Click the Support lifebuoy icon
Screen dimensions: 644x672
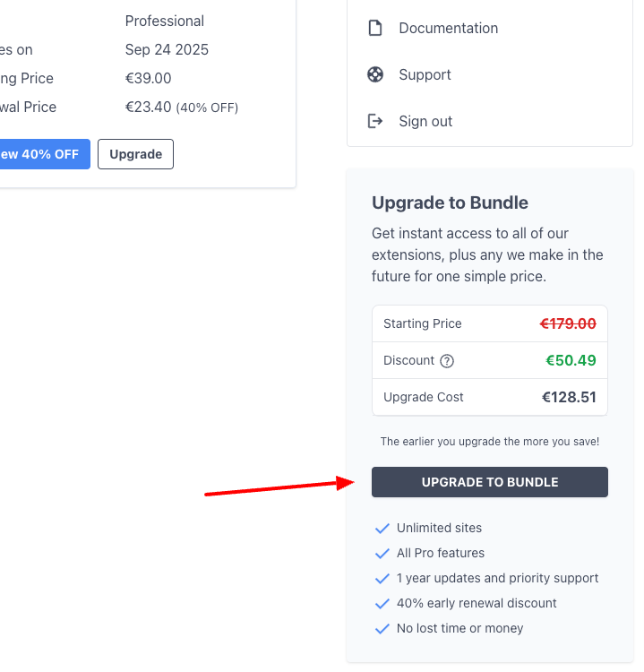pos(375,74)
